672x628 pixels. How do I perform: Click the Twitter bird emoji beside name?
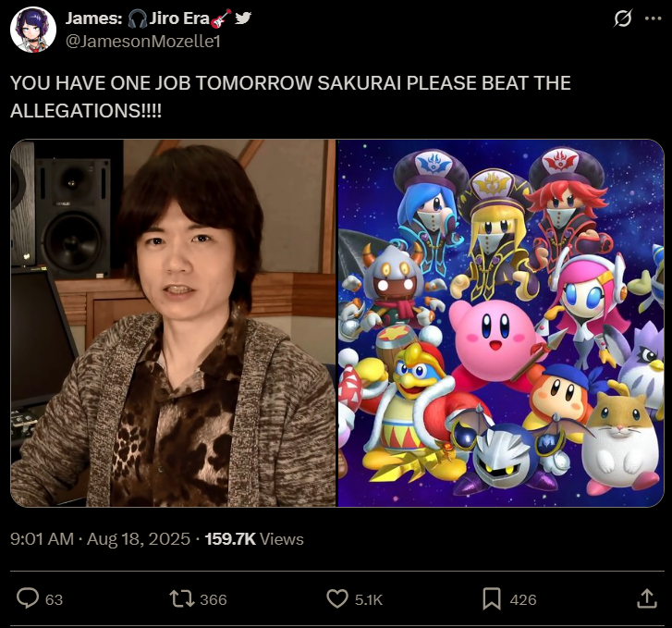[243, 18]
